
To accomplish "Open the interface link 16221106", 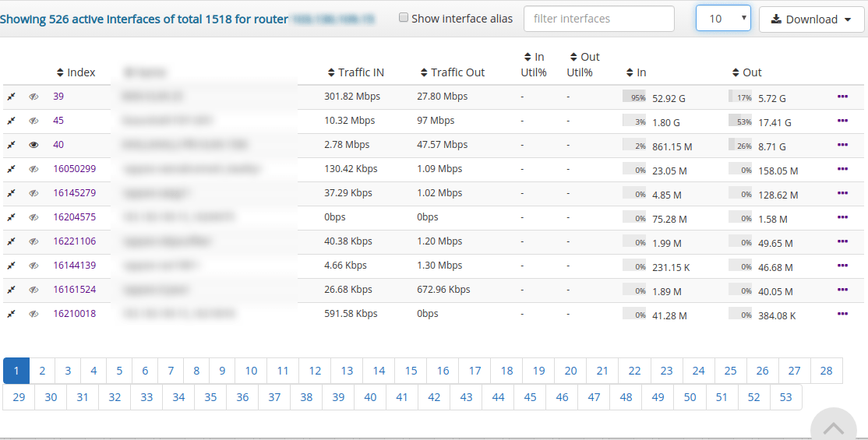I will pyautogui.click(x=75, y=241).
